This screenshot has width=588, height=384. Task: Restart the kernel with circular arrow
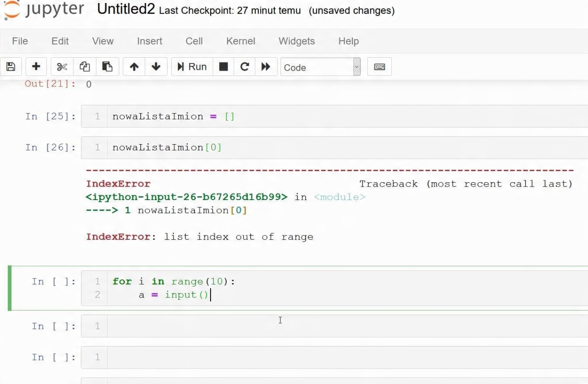tap(245, 67)
